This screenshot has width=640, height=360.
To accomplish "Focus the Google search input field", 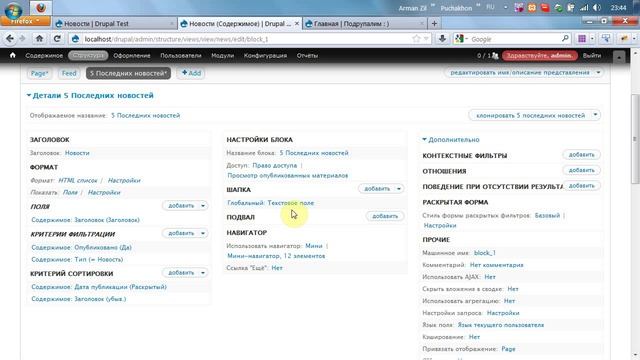I will coord(515,39).
